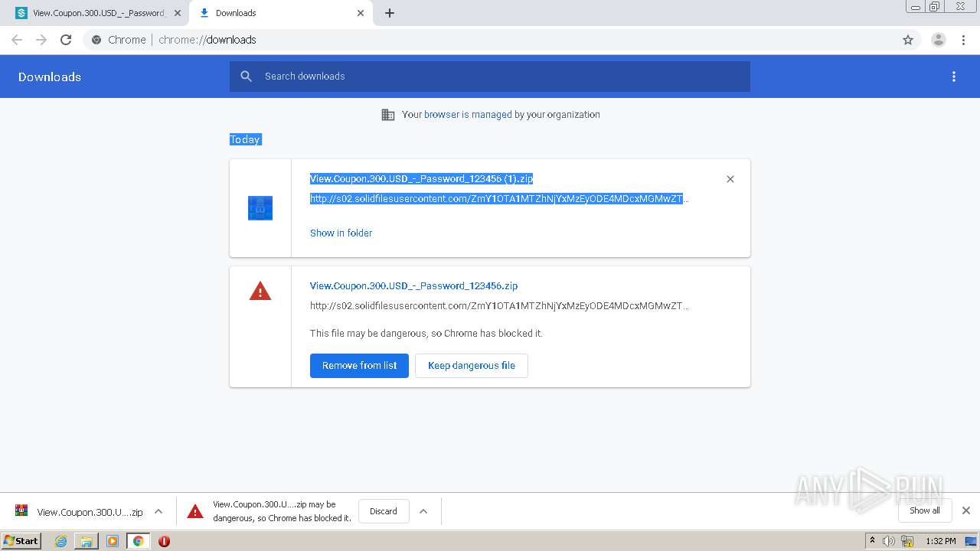This screenshot has width=980, height=551.
Task: Open the user profile avatar
Action: click(x=939, y=40)
